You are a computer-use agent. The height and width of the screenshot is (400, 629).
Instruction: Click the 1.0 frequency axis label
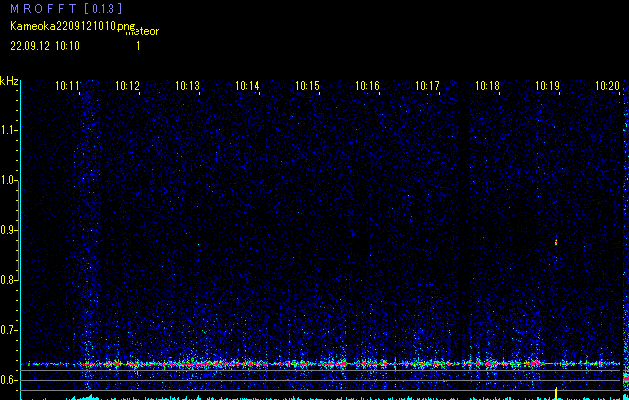8,180
